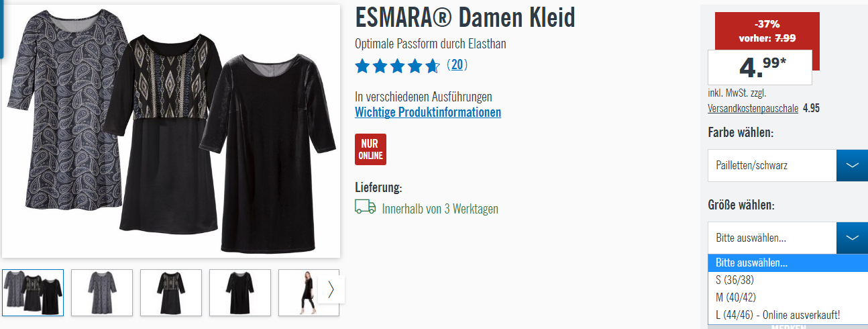
Task: Open the Farbe wählen dropdown arrow
Action: pyautogui.click(x=852, y=165)
